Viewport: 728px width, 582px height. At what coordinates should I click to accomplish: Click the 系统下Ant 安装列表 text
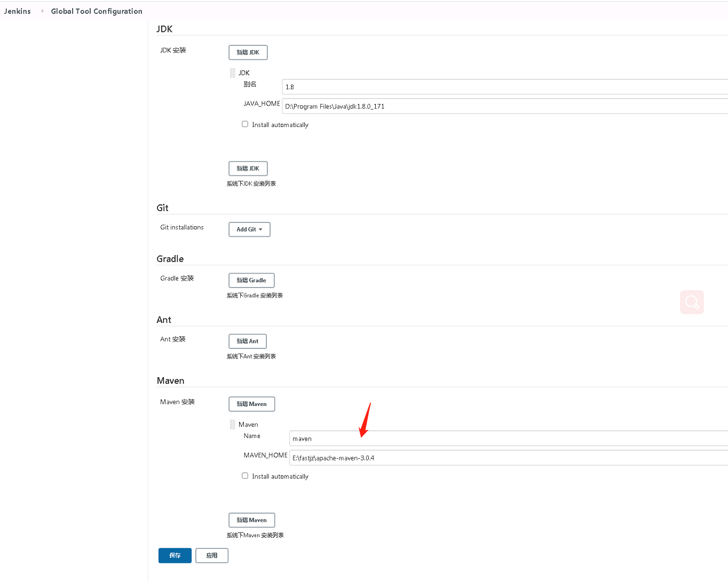tap(251, 356)
